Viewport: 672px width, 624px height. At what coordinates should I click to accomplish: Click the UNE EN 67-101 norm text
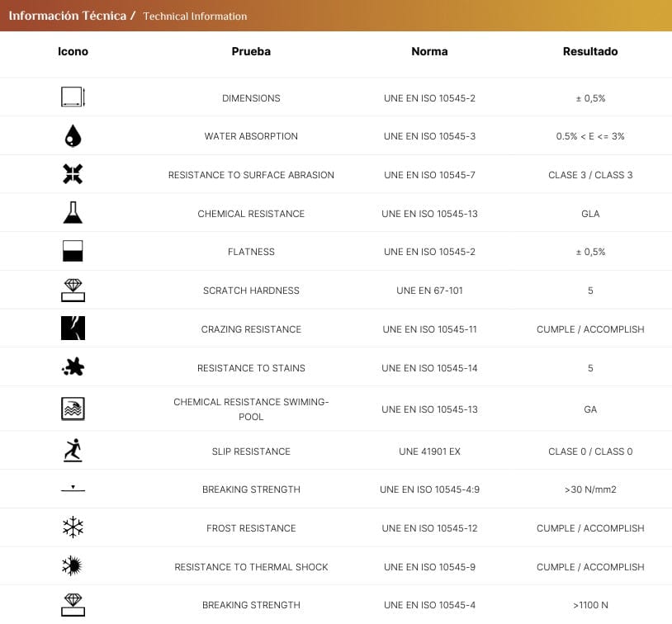429,291
